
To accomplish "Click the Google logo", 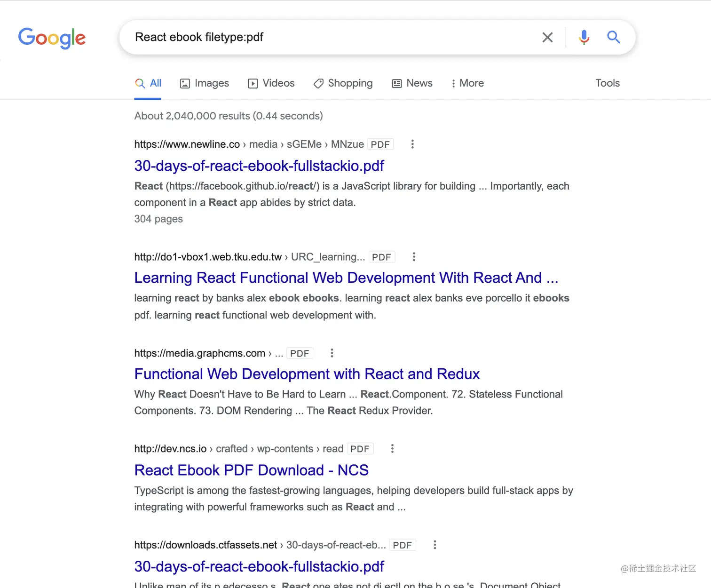I will [x=52, y=38].
